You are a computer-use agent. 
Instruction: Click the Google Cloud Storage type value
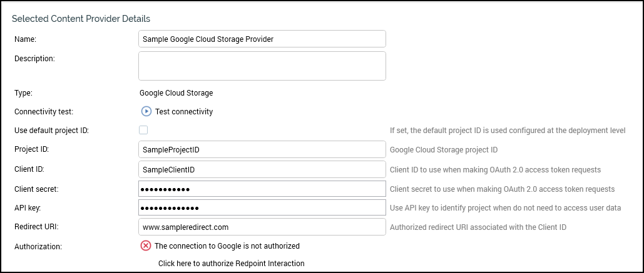pyautogui.click(x=176, y=93)
